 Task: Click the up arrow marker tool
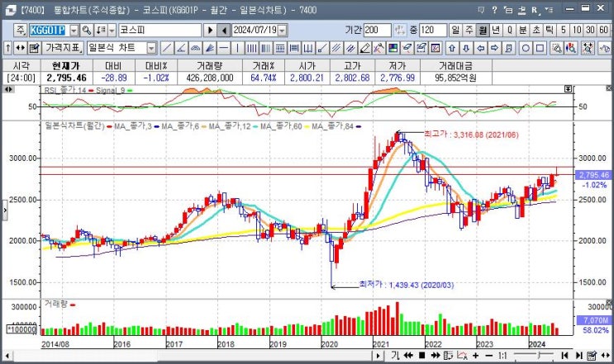452,48
